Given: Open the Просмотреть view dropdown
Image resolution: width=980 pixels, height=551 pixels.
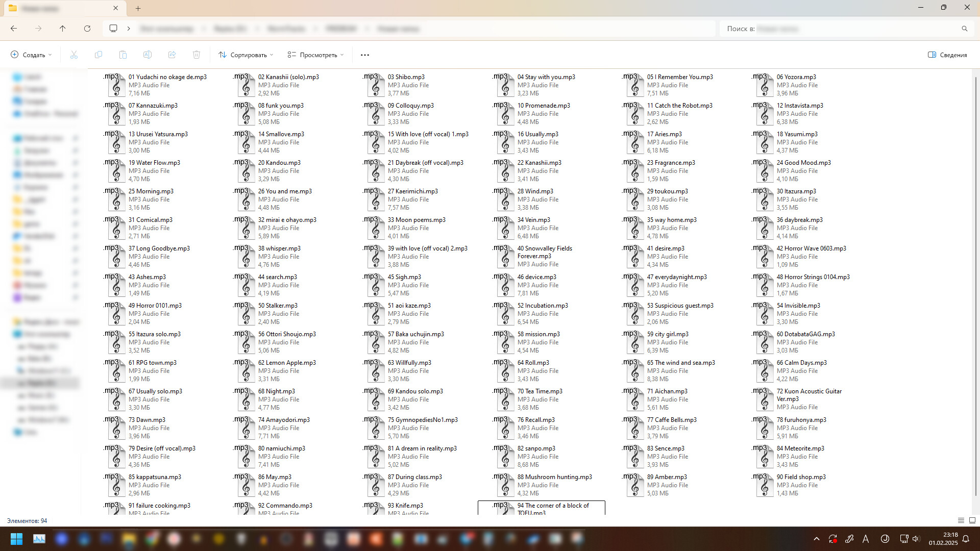Looking at the screenshot, I should 315,55.
